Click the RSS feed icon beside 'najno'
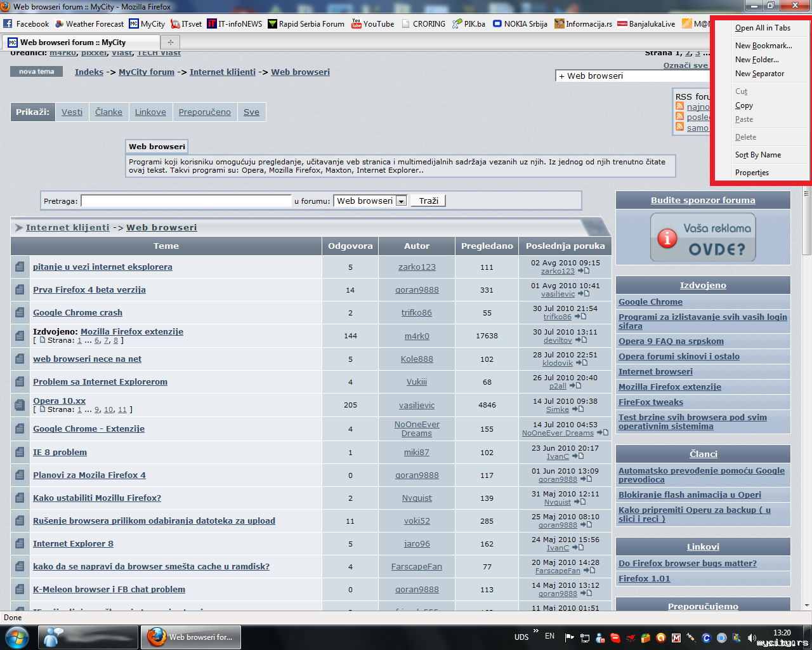Image resolution: width=812 pixels, height=650 pixels. tap(680, 107)
